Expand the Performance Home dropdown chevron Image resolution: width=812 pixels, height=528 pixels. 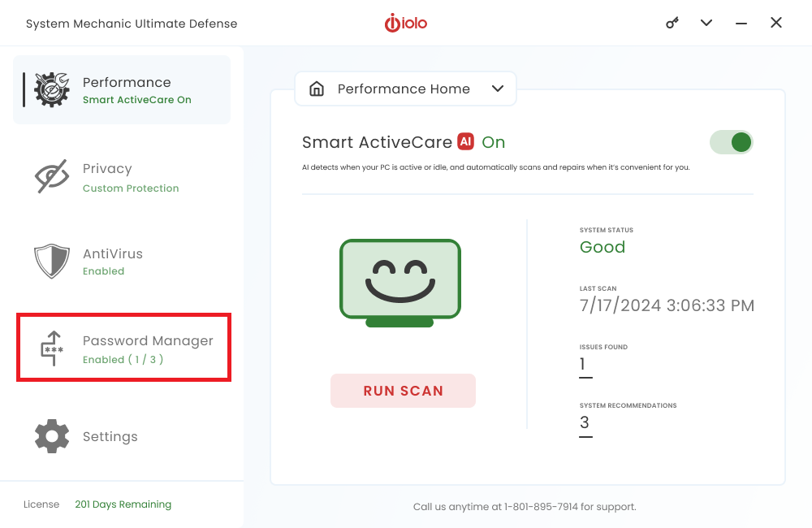(x=498, y=89)
